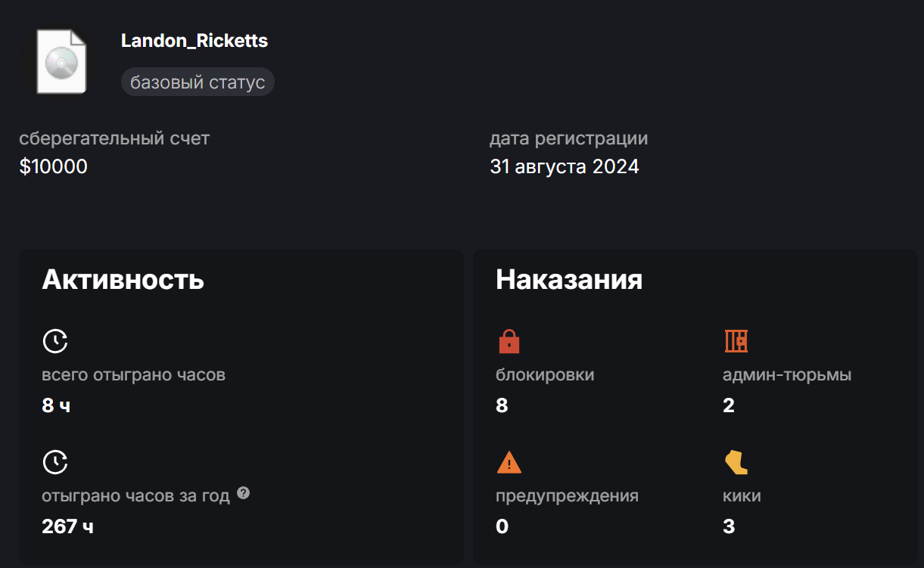Click the блокировки label

(x=545, y=374)
